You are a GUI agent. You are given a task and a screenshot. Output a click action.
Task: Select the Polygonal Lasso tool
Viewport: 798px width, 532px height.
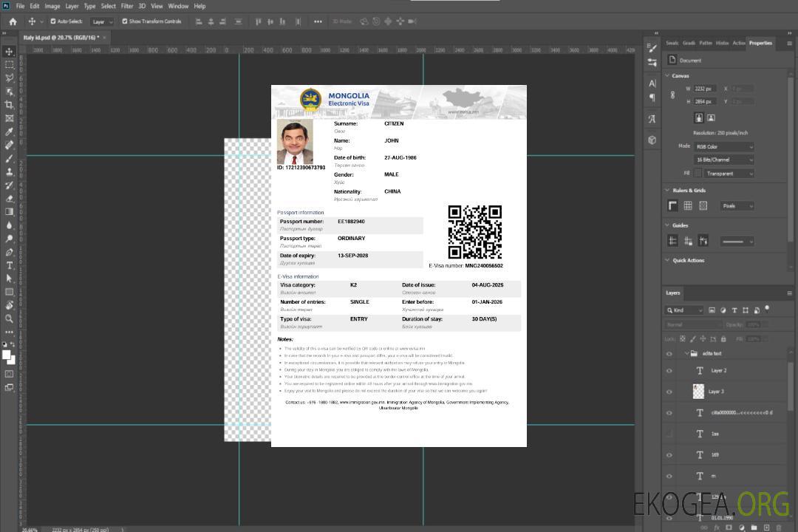point(9,78)
